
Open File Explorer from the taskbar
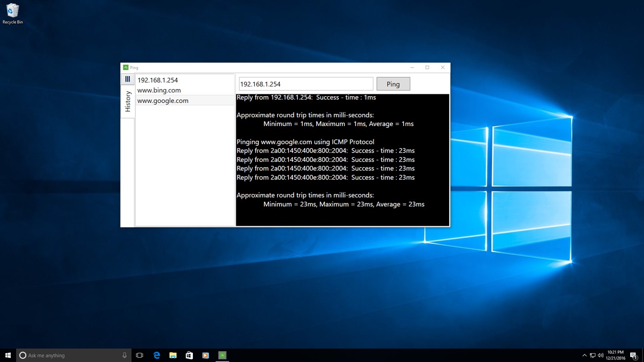(173, 355)
